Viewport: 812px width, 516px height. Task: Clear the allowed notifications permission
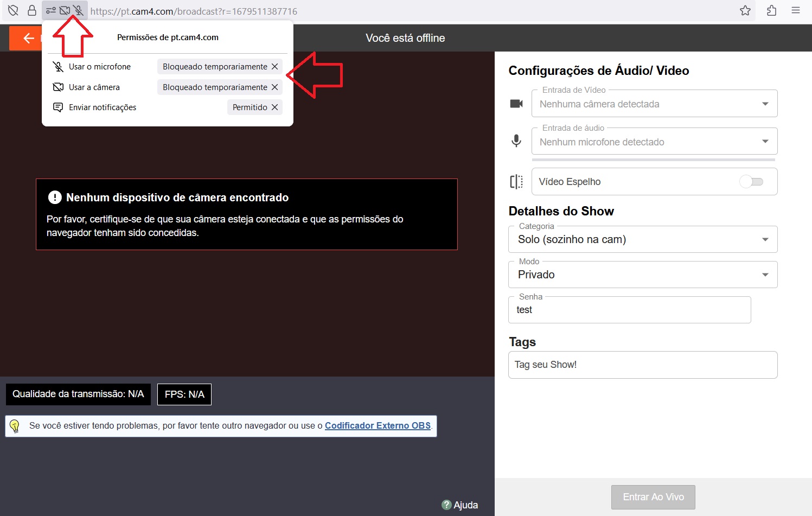[x=275, y=107]
